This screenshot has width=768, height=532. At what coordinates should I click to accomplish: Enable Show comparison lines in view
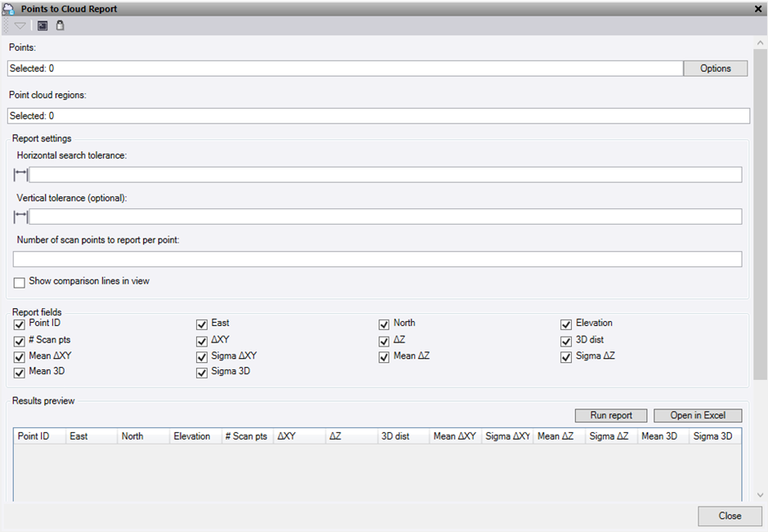click(x=20, y=282)
